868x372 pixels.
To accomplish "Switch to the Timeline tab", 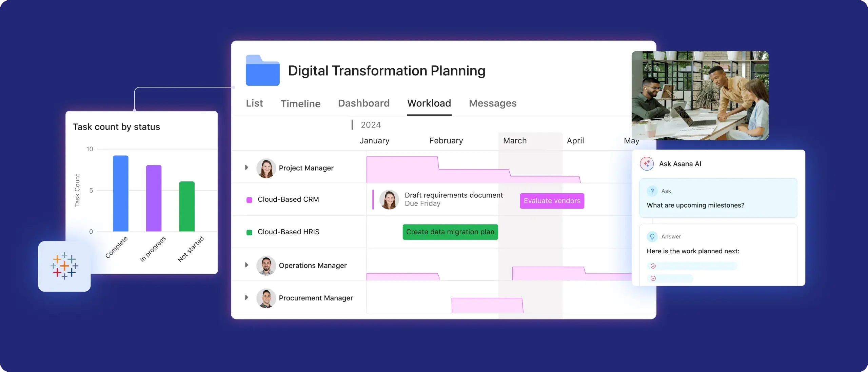I will pyautogui.click(x=300, y=103).
